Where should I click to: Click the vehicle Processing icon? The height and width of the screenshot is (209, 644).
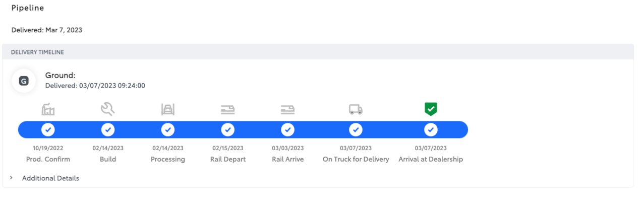tap(168, 109)
